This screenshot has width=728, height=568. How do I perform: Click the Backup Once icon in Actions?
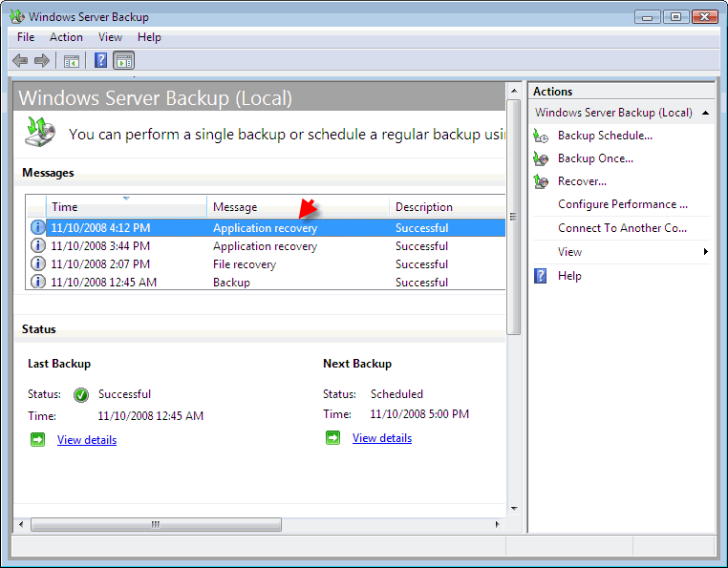[x=541, y=158]
